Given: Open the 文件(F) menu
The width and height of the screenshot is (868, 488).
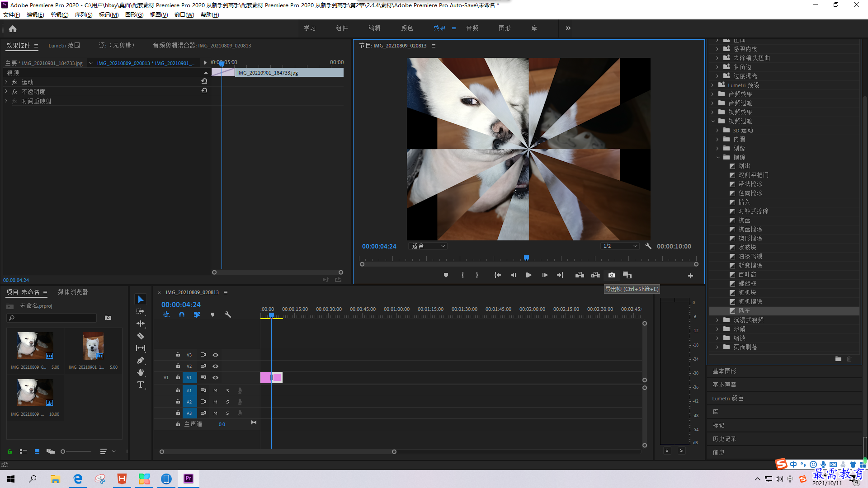Looking at the screenshot, I should pos(12,15).
